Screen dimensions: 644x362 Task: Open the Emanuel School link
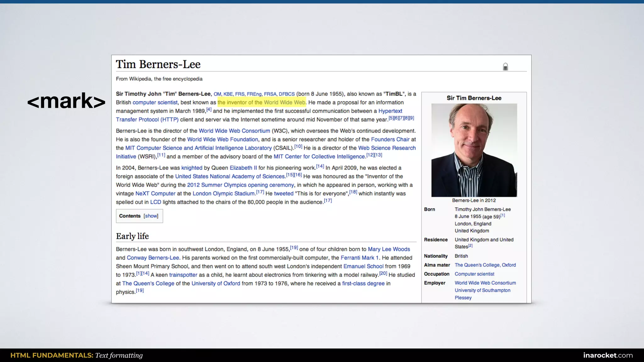(x=363, y=266)
